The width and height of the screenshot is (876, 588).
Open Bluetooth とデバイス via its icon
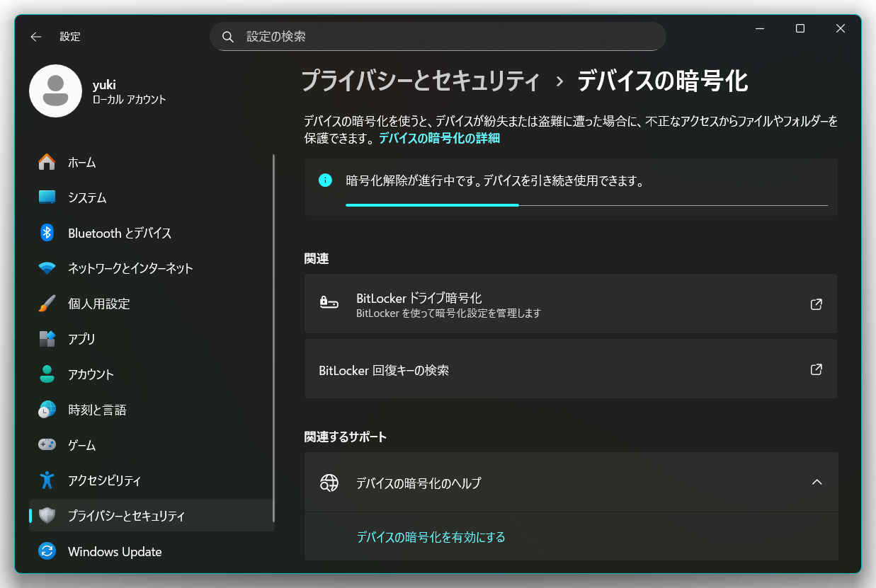click(x=47, y=233)
